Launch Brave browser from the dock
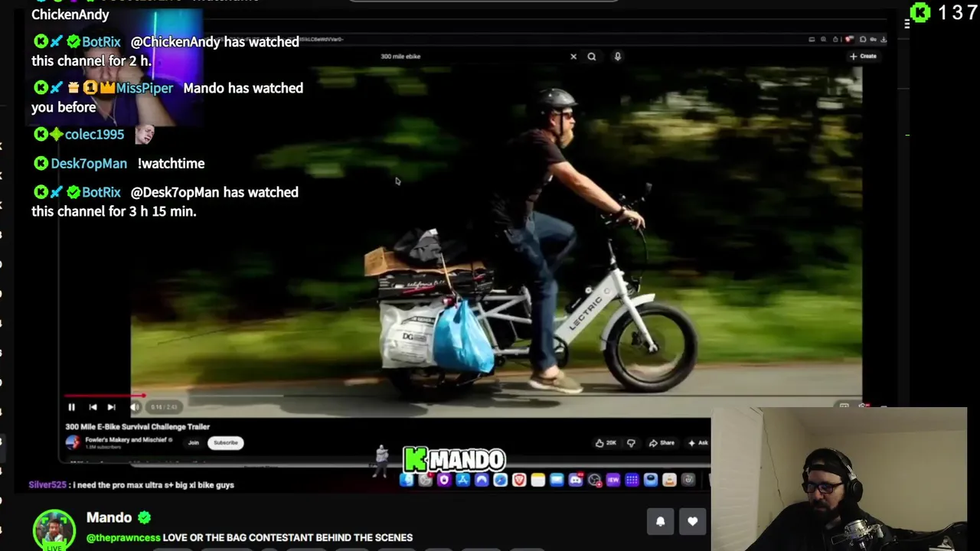This screenshot has width=980, height=551. pos(519,480)
